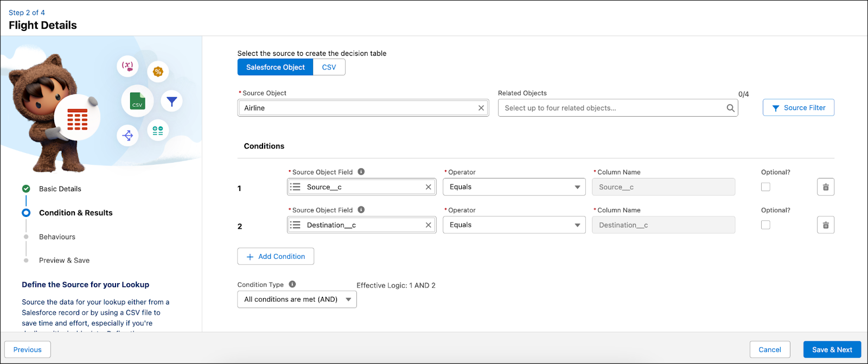Select the Condition & Results step
This screenshot has width=868, height=364.
pyautogui.click(x=76, y=213)
